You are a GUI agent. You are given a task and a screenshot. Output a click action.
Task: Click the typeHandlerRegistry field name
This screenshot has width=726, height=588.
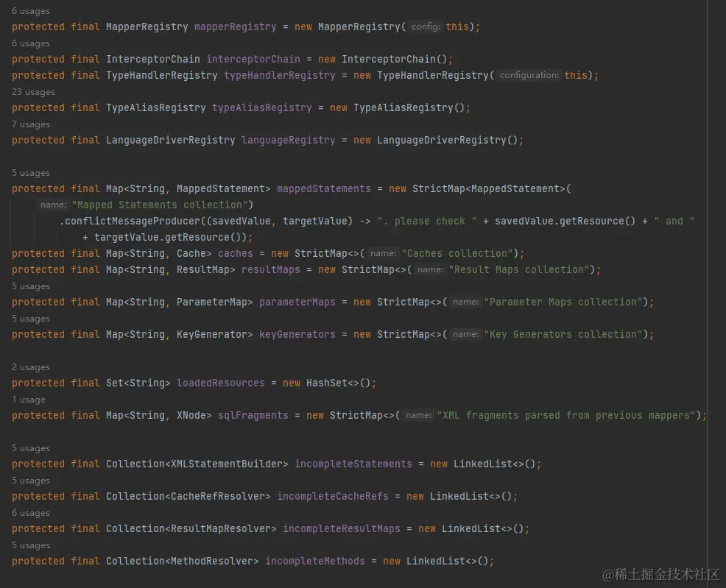(x=279, y=75)
